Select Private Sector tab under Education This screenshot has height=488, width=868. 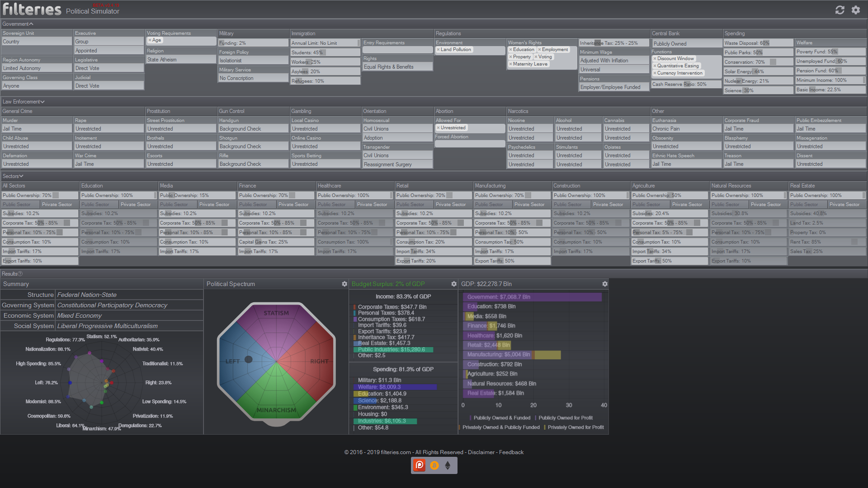point(136,205)
